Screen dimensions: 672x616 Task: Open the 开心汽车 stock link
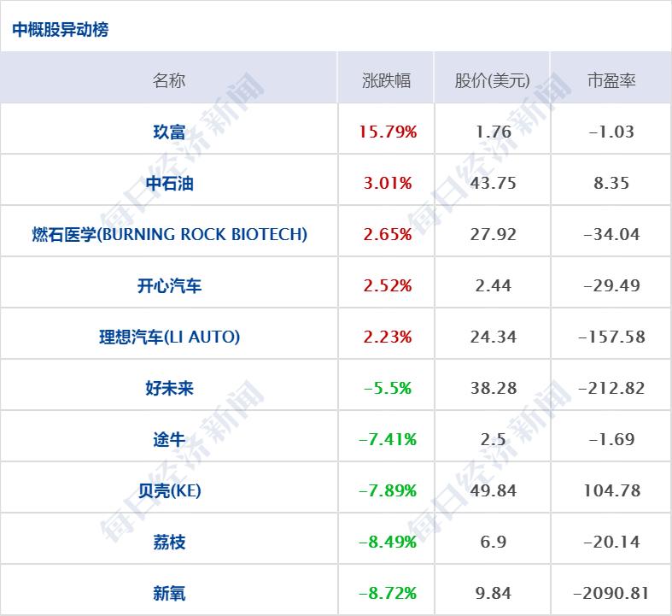pos(169,285)
